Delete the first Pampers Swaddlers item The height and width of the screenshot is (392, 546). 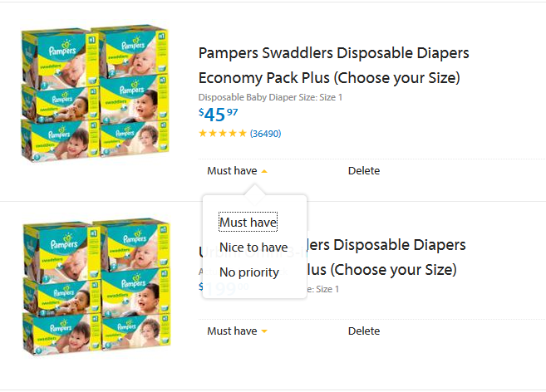(x=364, y=171)
